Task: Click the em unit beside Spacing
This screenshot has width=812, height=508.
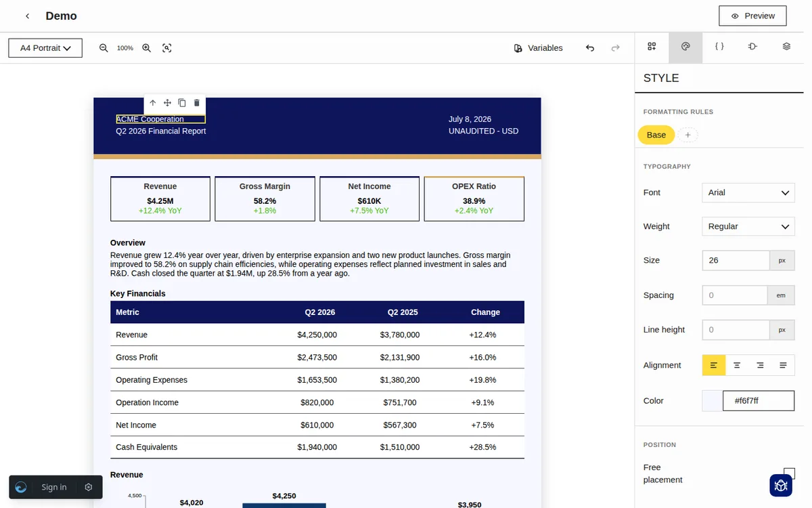Action: 781,295
